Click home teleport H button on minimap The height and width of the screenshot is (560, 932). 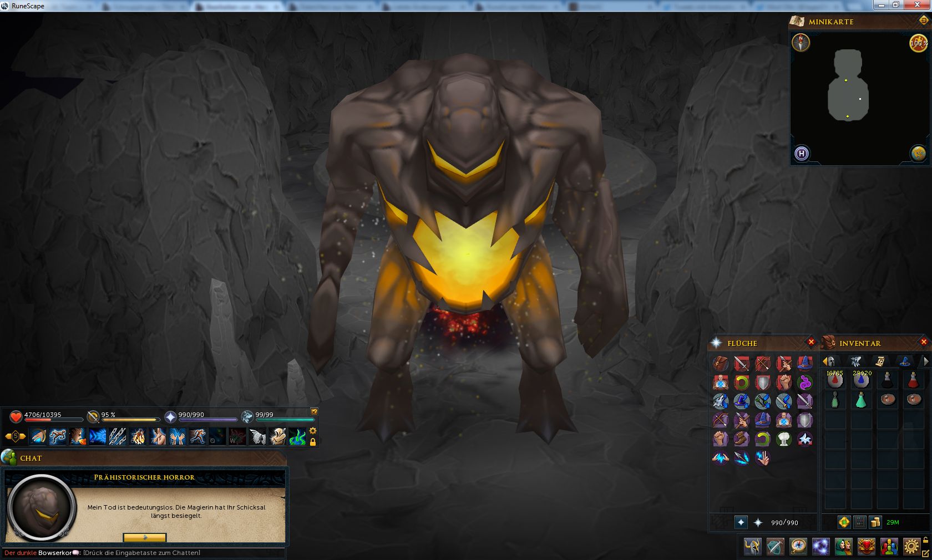pos(801,154)
